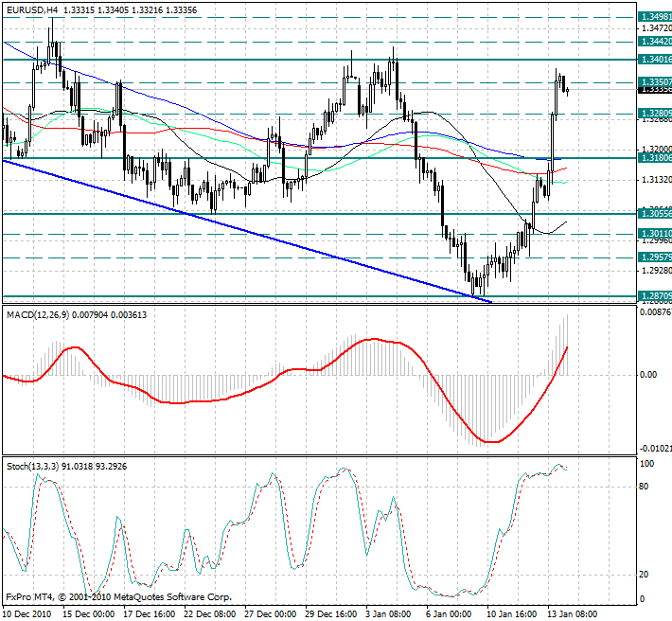Click the 10 Jan 16:00 time label
The height and width of the screenshot is (621, 672).
512,614
